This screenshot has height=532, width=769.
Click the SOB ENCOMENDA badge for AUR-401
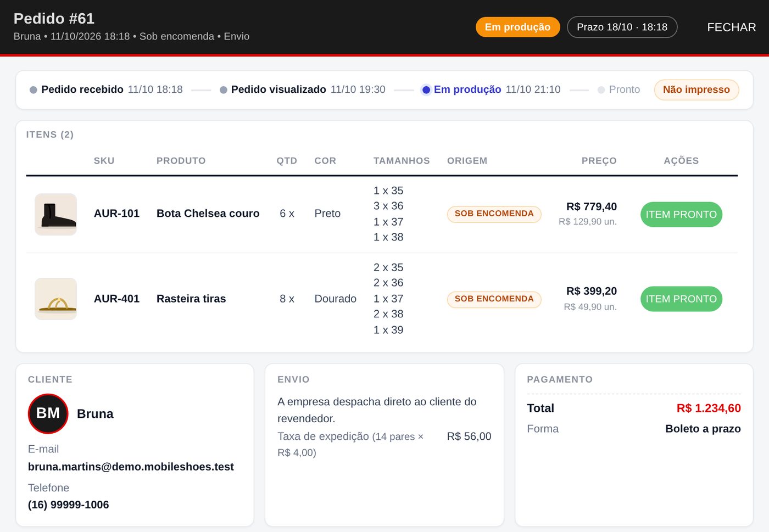click(494, 299)
